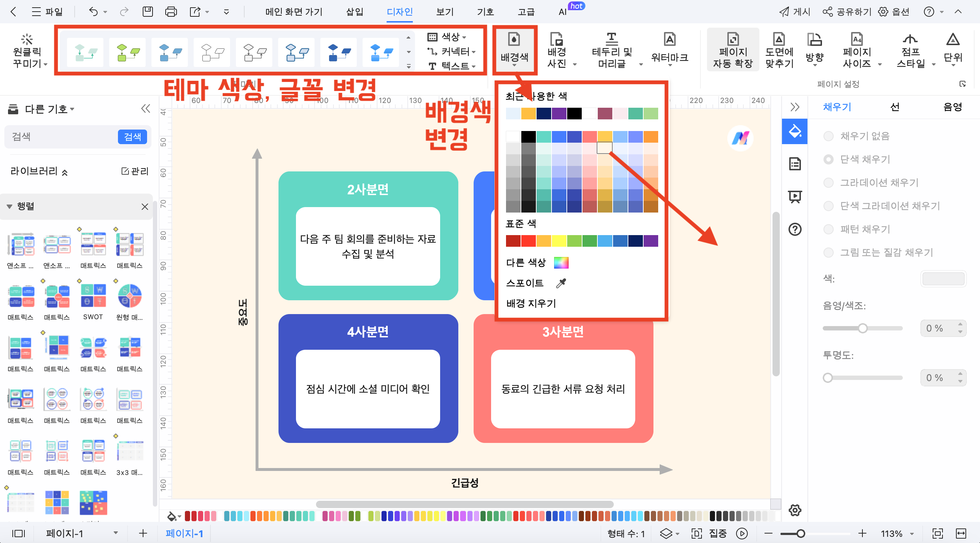Click the blue 검색 search button
The height and width of the screenshot is (543, 980).
pyautogui.click(x=133, y=136)
